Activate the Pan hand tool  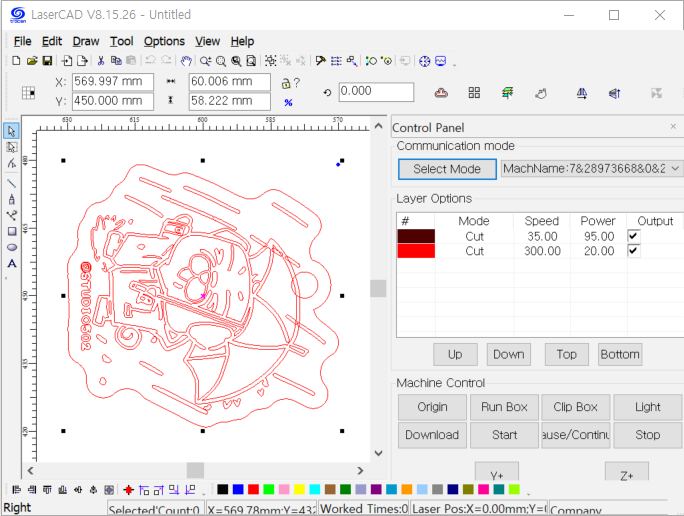click(186, 61)
